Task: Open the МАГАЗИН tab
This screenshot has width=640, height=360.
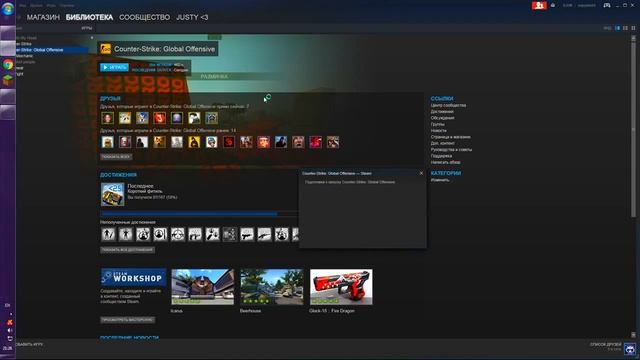Action: [x=43, y=17]
